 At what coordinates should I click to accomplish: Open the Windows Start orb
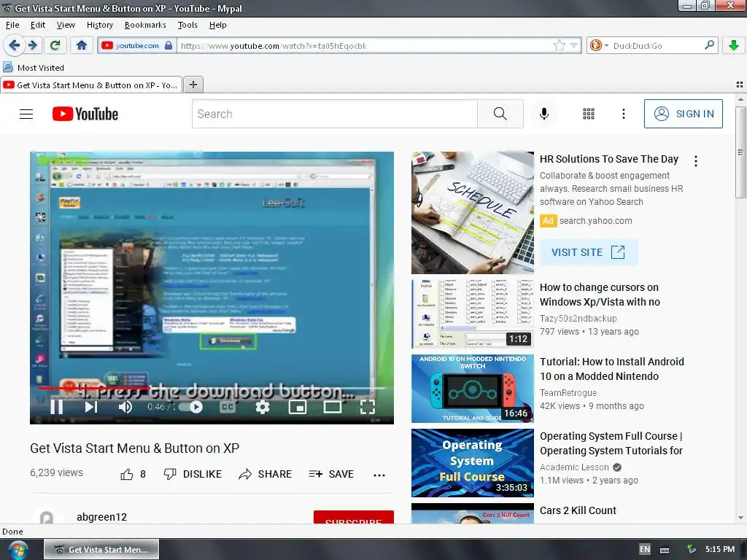18,550
